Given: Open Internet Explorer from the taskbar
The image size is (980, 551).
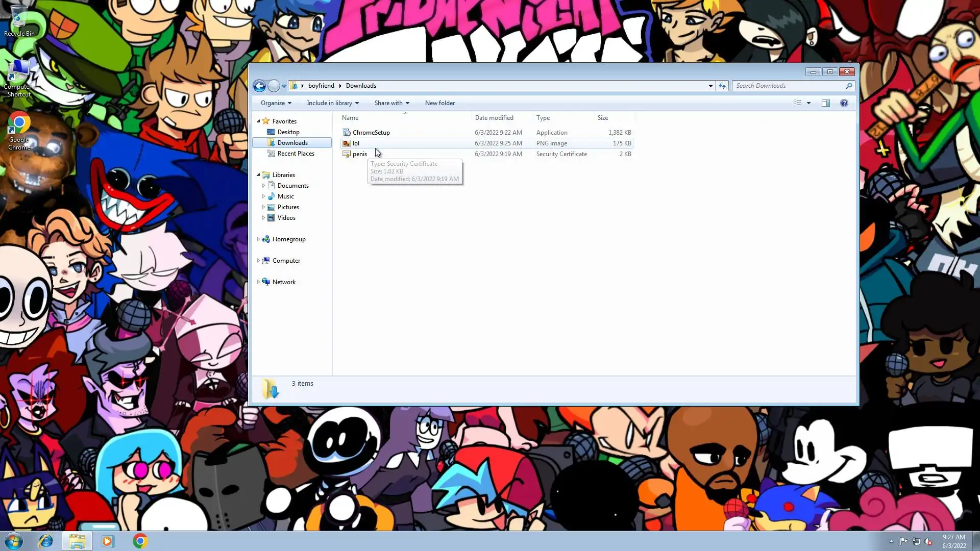Looking at the screenshot, I should [x=46, y=541].
